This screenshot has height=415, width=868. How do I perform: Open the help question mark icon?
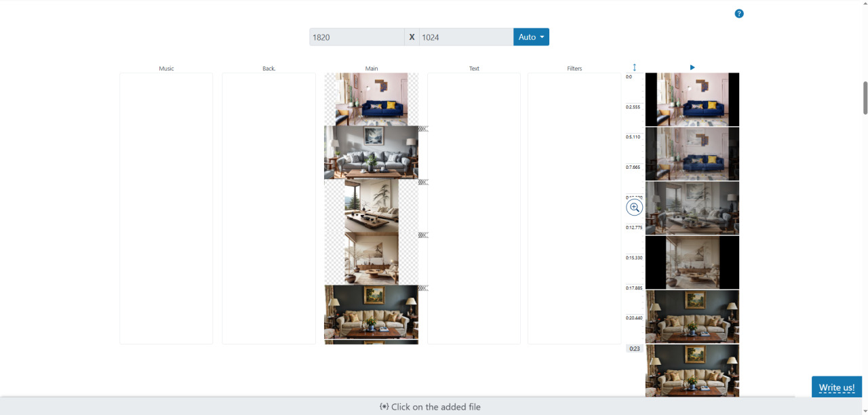click(x=739, y=13)
